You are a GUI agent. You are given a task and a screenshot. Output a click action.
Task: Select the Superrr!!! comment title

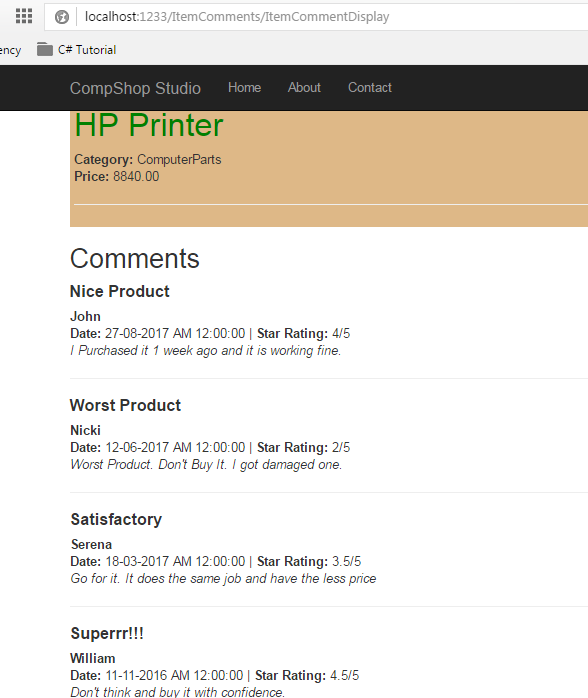coord(107,633)
